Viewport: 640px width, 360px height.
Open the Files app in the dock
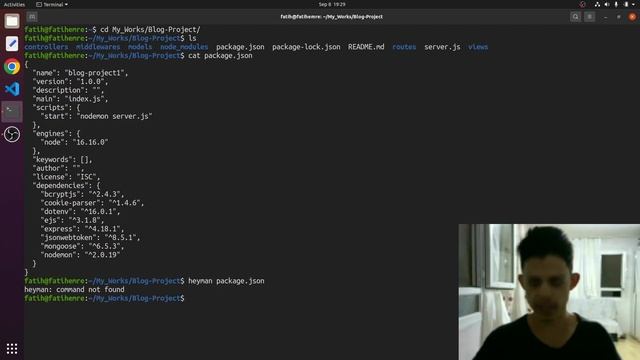(x=12, y=21)
